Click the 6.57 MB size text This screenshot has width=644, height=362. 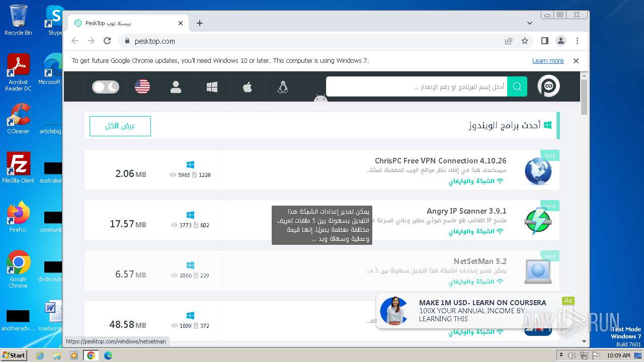pos(130,275)
